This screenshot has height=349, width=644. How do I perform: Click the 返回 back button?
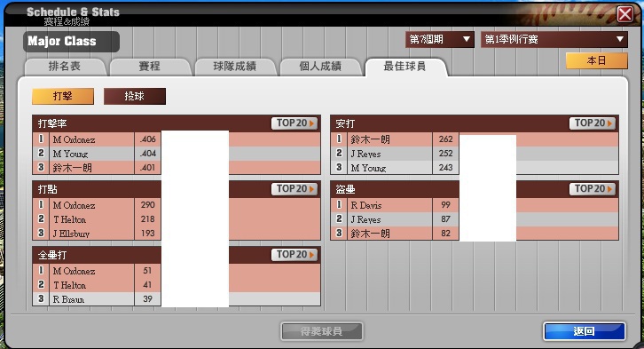(x=585, y=331)
